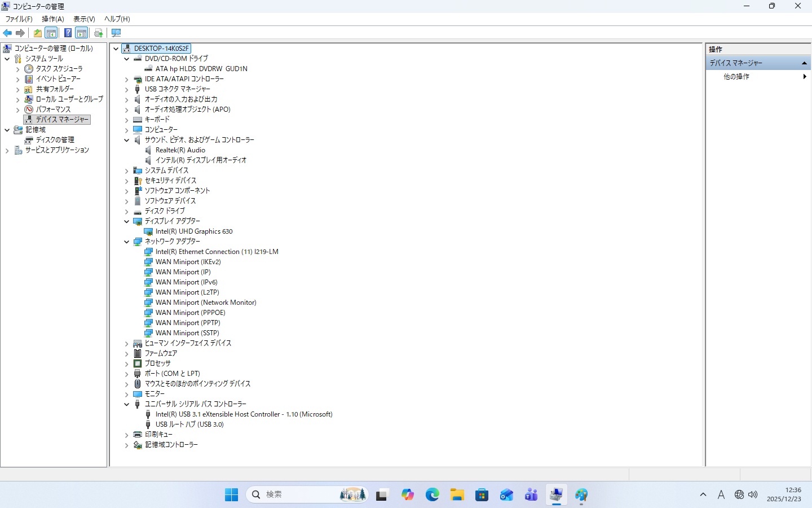This screenshot has width=812, height=508.
Task: Open the 他の操作 submenu in actions pane
Action: pyautogui.click(x=736, y=76)
